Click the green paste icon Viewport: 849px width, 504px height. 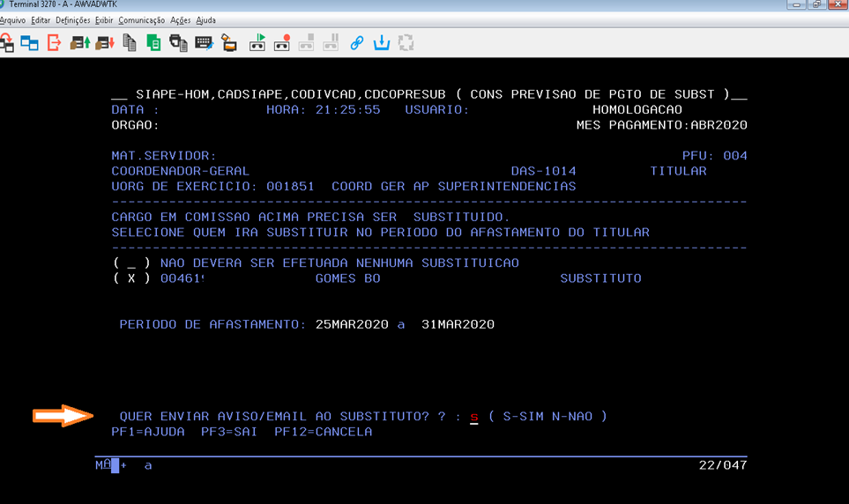(154, 42)
